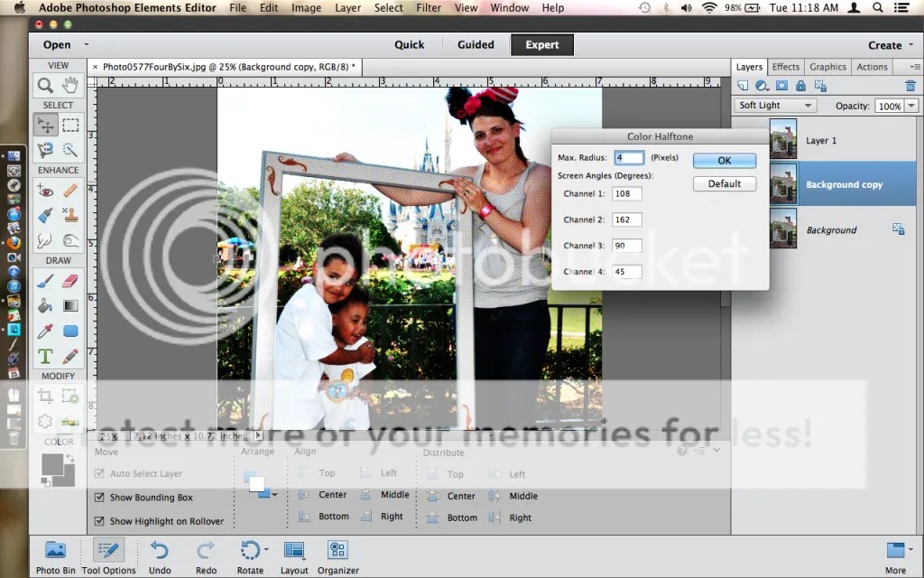Select the Sponge tool
The height and width of the screenshot is (578, 924).
[x=70, y=240]
